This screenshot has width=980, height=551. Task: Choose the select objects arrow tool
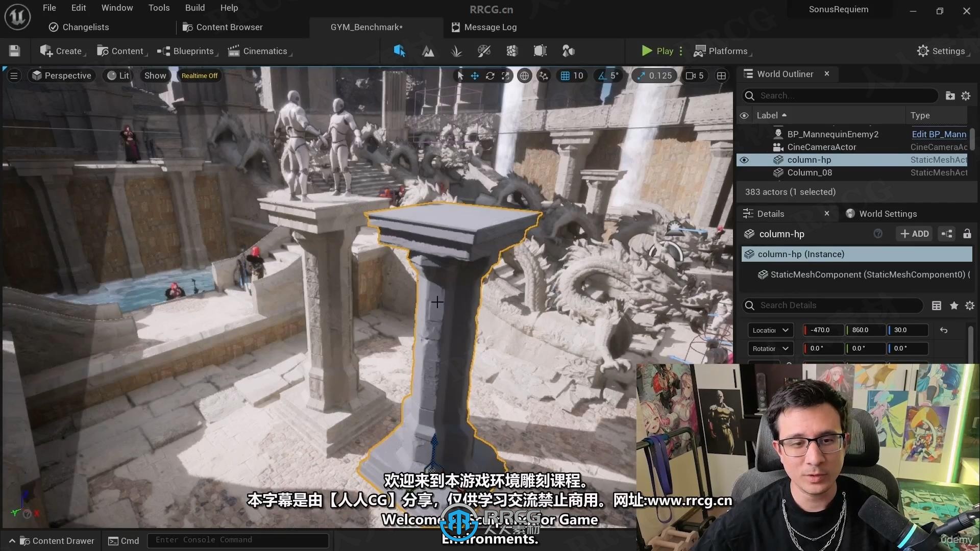click(x=460, y=76)
